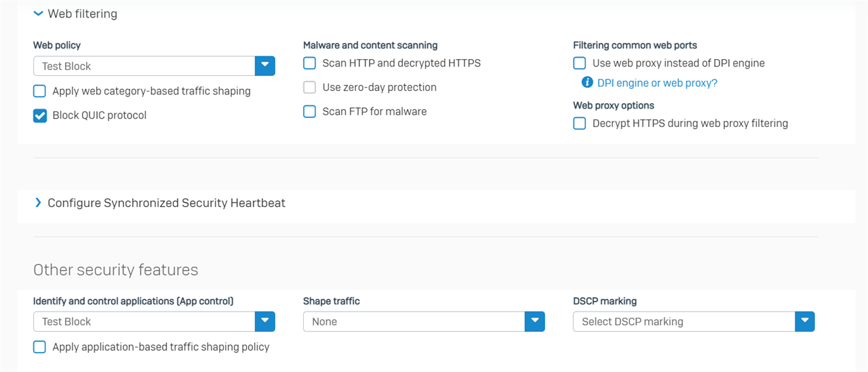This screenshot has width=868, height=372.
Task: Click the info icon beside DPI engine link
Action: pos(587,83)
